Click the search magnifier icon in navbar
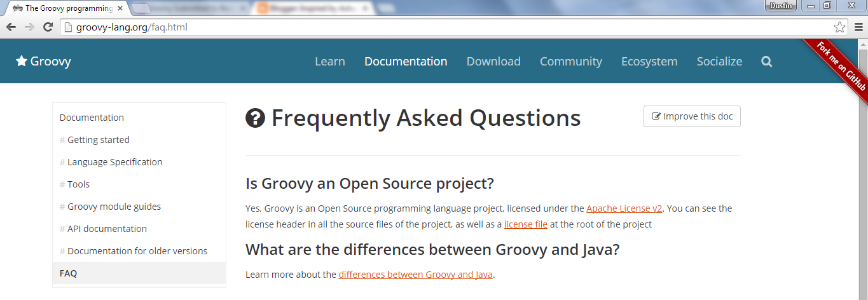Screen dimensions: 868x300 tap(766, 62)
